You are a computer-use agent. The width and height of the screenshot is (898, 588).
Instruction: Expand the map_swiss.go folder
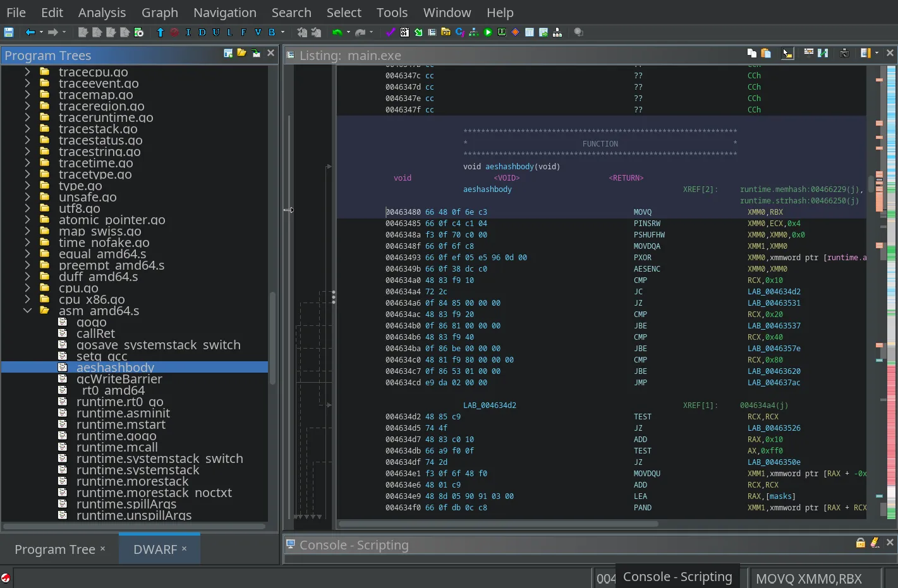click(x=27, y=231)
